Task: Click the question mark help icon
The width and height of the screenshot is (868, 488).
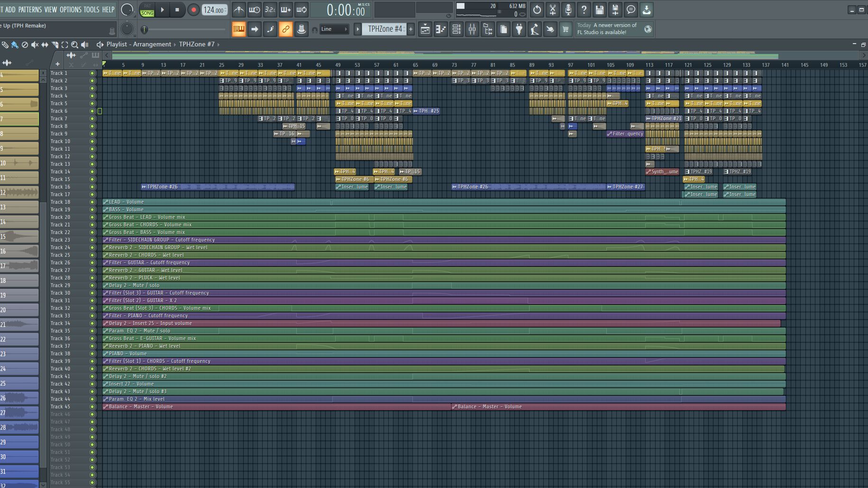Action: coord(584,9)
